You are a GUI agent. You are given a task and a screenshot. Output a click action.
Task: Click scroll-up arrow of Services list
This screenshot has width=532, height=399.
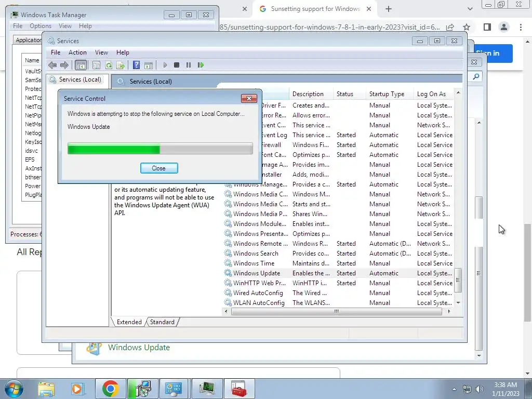pyautogui.click(x=458, y=92)
